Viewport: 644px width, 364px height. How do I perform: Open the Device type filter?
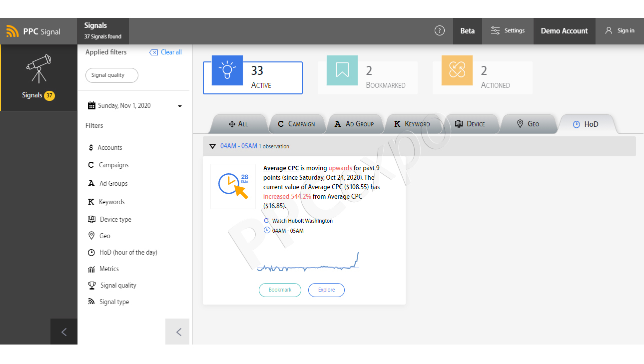pyautogui.click(x=109, y=220)
